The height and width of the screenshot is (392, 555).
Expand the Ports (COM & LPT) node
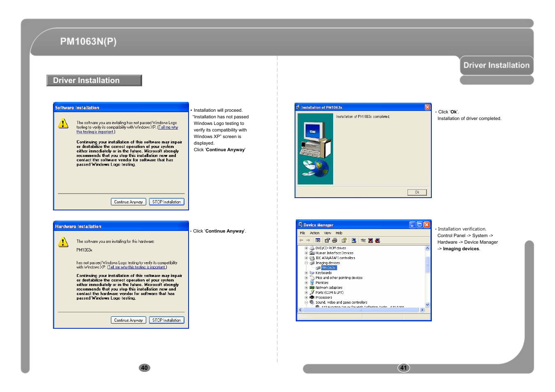[x=306, y=293]
